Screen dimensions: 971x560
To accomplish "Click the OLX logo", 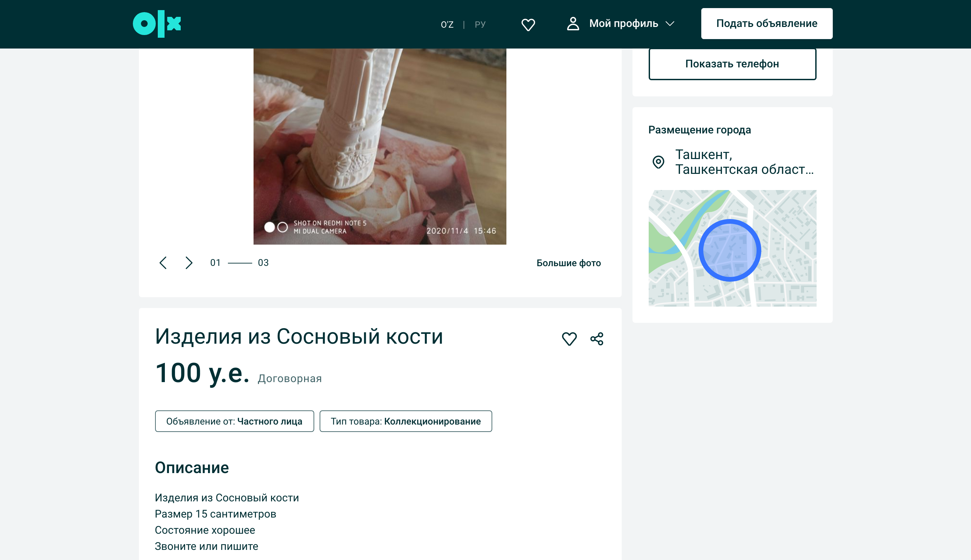I will (x=157, y=24).
